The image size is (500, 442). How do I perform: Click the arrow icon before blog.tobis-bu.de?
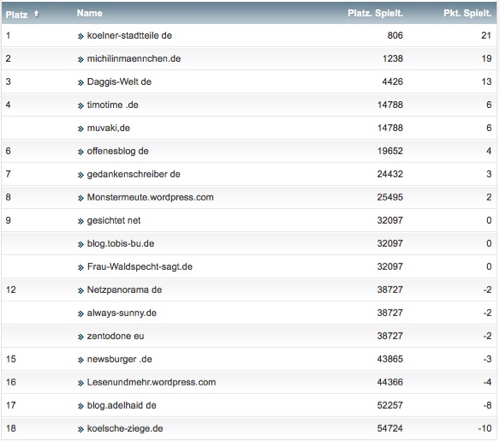pos(80,244)
